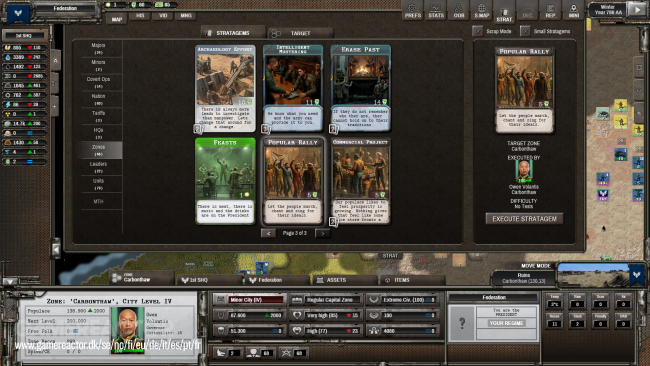This screenshot has width=650, height=366.
Task: Open the Federation bottom tab
Action: tap(277, 280)
